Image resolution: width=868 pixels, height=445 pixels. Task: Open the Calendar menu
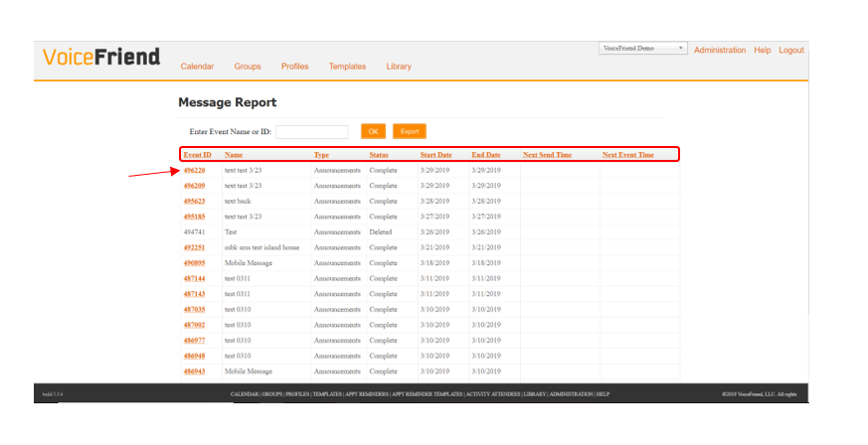coord(197,67)
